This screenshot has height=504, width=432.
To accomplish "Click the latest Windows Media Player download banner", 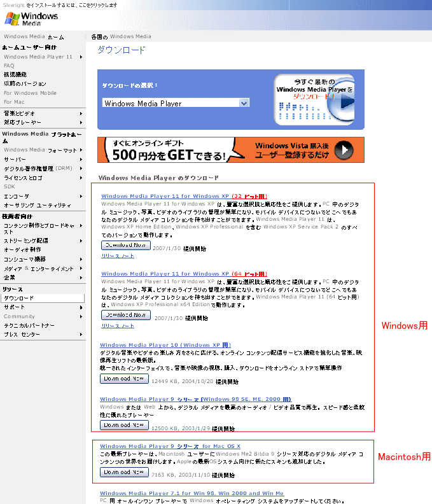I will (314, 100).
